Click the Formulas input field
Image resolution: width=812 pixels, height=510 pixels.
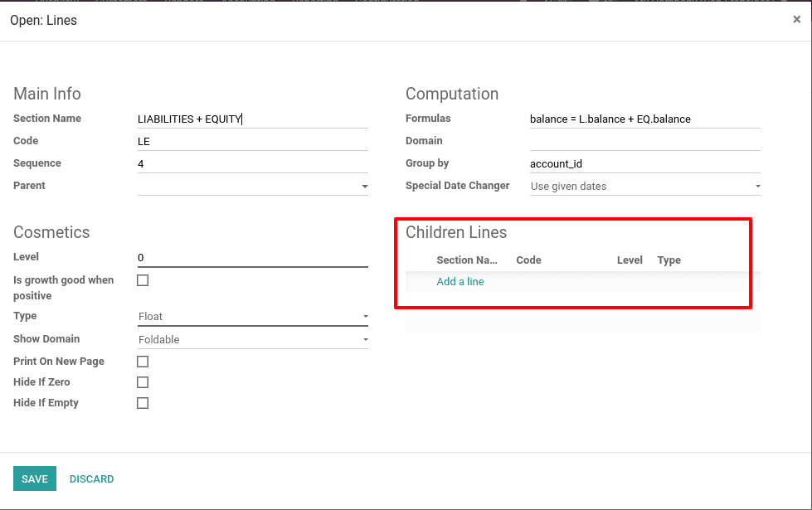click(x=644, y=119)
